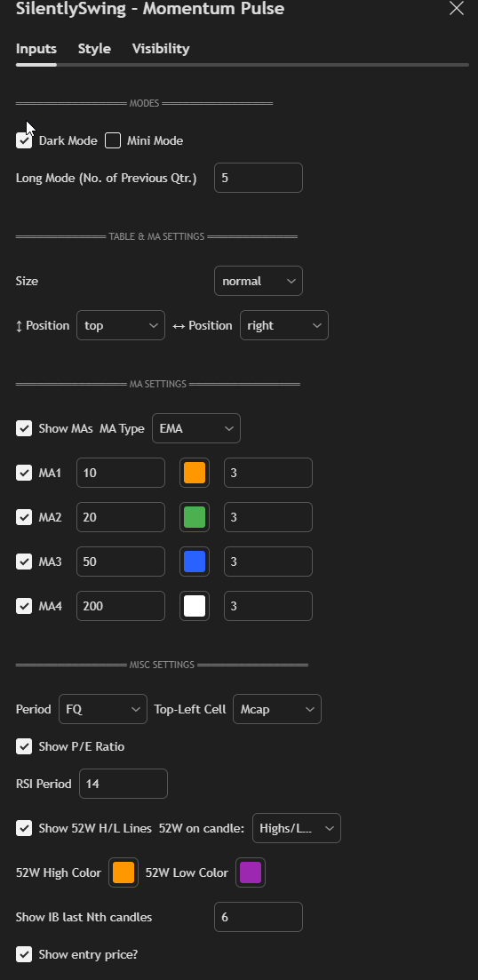The image size is (478, 980).
Task: Click the MA3 length field showing 50
Action: pos(121,562)
